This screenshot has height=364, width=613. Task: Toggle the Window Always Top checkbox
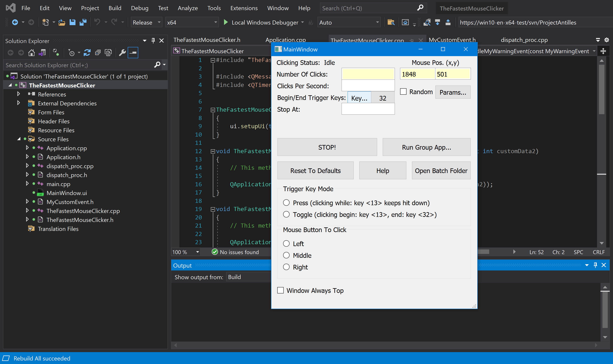pyautogui.click(x=281, y=290)
